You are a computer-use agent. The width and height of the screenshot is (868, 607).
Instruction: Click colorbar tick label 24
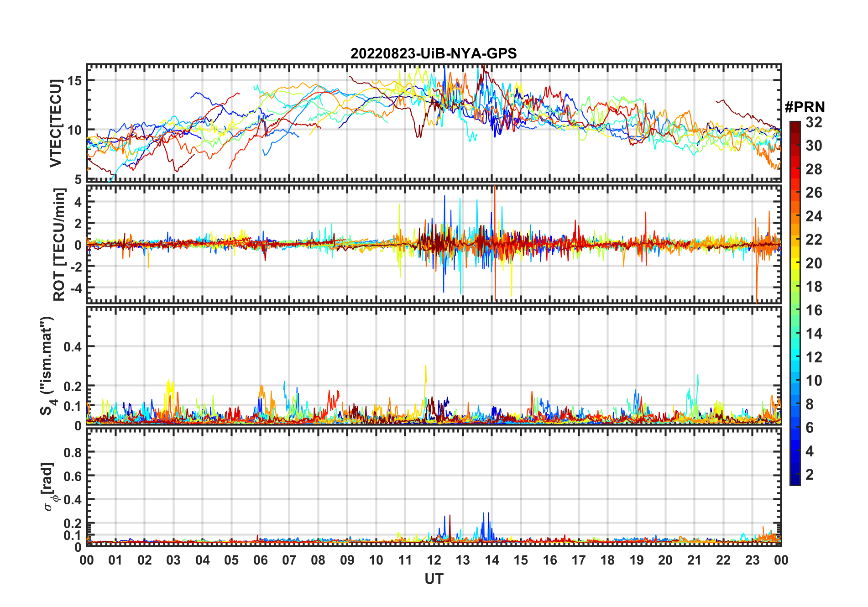(814, 216)
